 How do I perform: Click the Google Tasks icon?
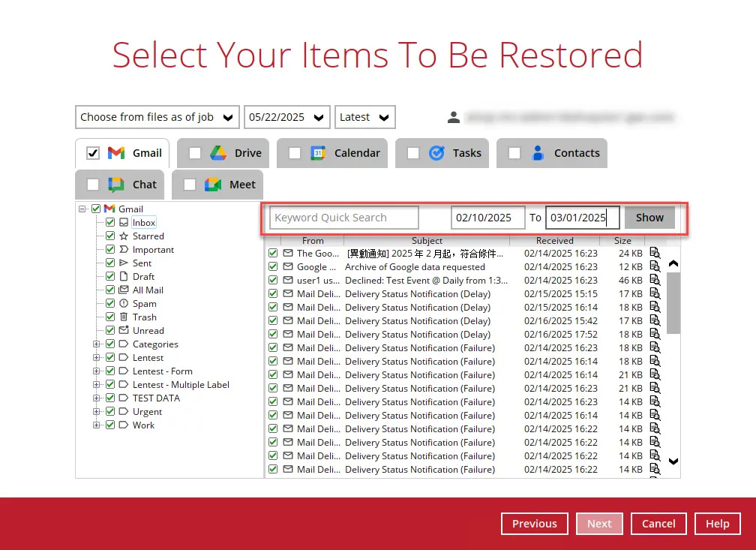click(x=436, y=153)
